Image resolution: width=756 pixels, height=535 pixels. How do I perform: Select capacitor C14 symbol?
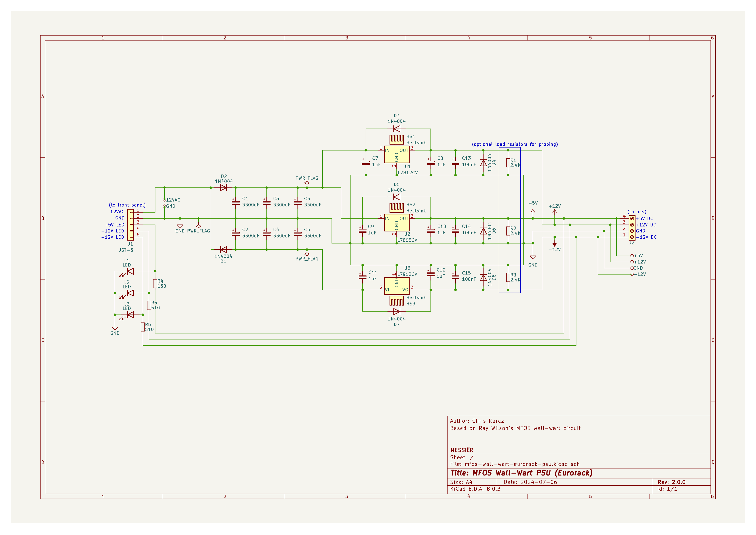455,231
